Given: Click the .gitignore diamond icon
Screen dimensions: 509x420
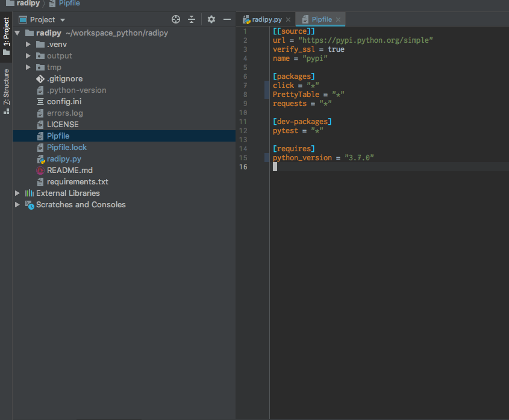Looking at the screenshot, I should pyautogui.click(x=40, y=78).
